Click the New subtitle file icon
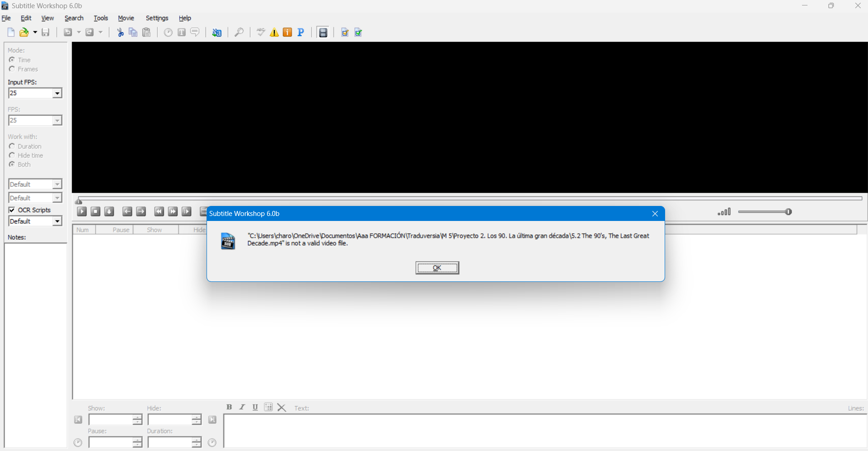The width and height of the screenshot is (868, 451). coord(11,32)
